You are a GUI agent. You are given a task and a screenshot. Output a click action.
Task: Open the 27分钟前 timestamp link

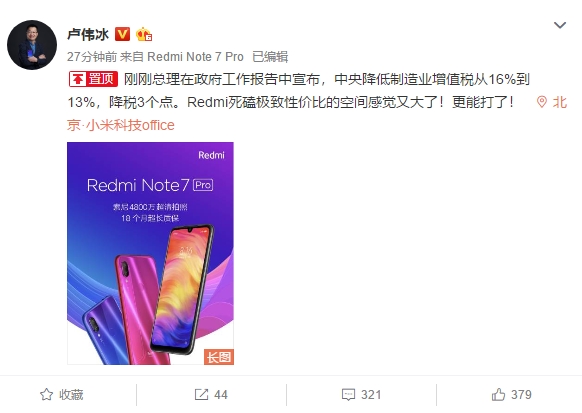(x=92, y=57)
